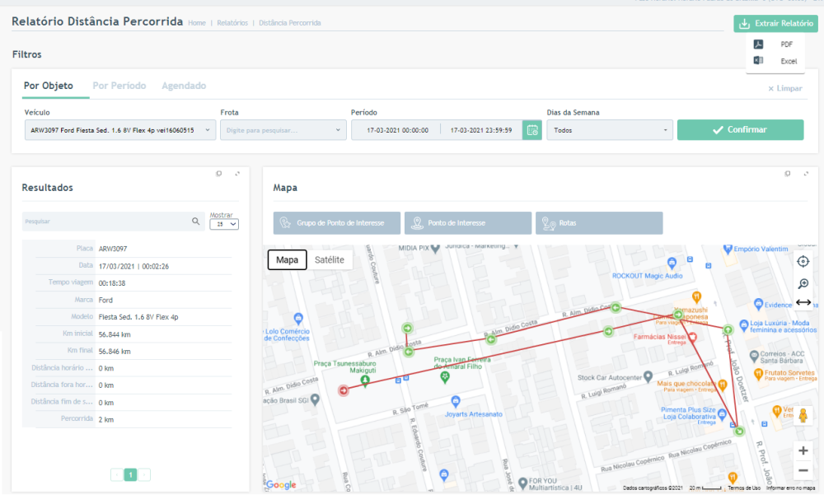This screenshot has height=504, width=824.
Task: Click the Street View pegman icon
Action: pos(803,416)
